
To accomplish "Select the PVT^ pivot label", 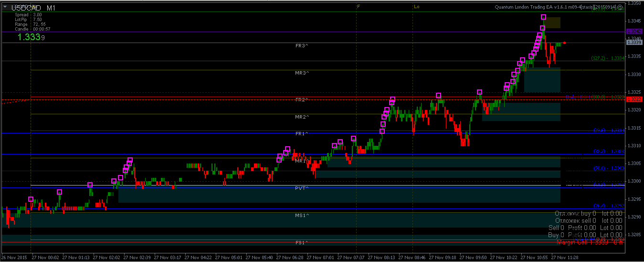I will [x=302, y=188].
